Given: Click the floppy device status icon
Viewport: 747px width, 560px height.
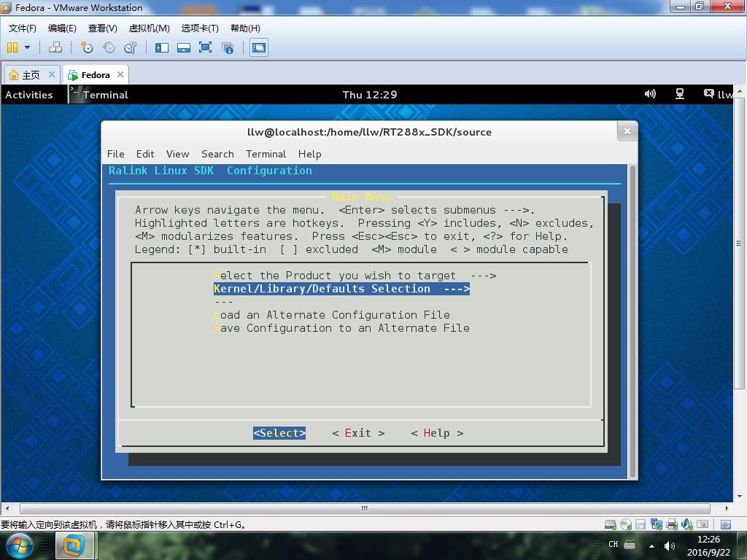Looking at the screenshot, I should click(x=640, y=525).
